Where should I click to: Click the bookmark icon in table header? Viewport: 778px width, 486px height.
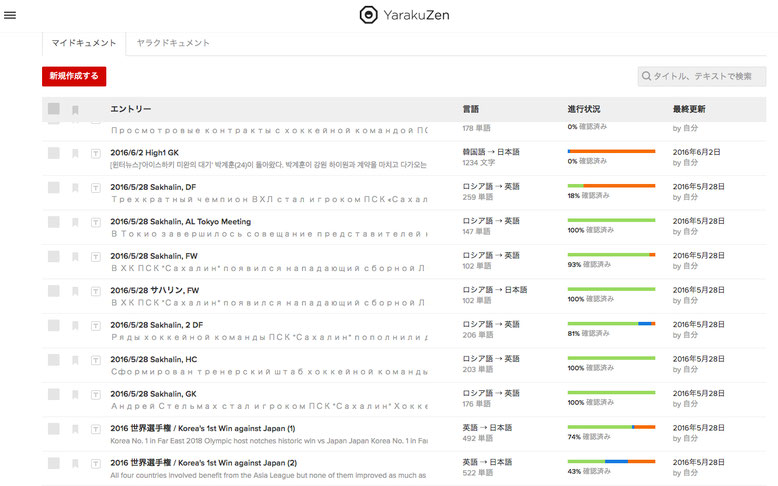click(75, 110)
